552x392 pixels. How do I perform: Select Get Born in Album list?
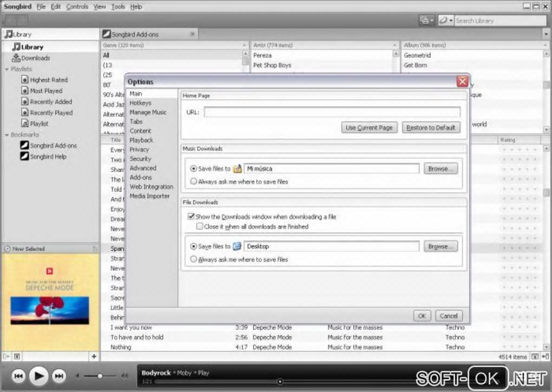point(415,65)
